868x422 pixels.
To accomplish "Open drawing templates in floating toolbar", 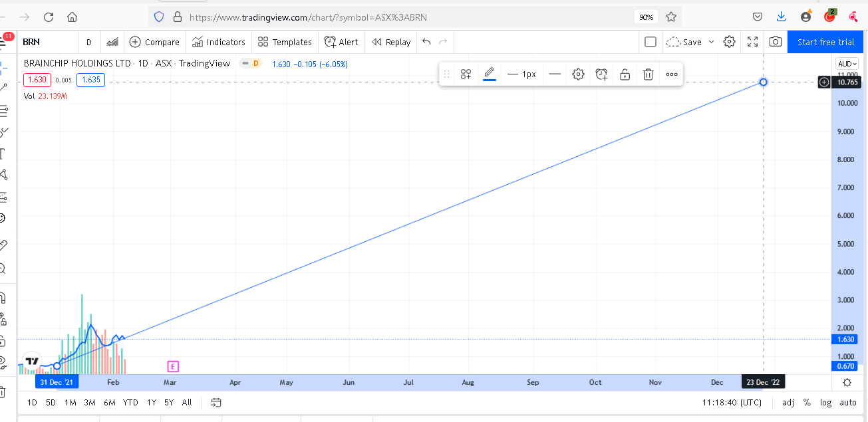I will click(x=466, y=74).
